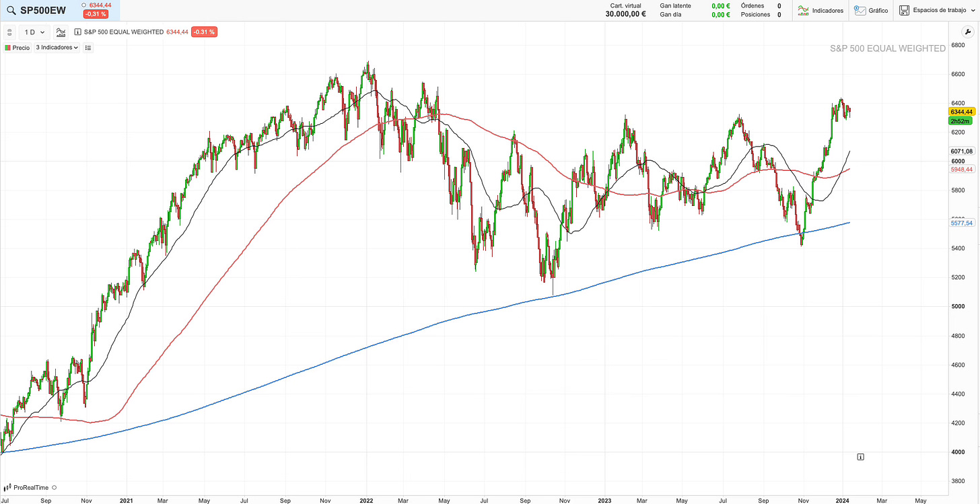Click the blue 5577,54 moving average label
The image size is (980, 504).
click(x=961, y=223)
